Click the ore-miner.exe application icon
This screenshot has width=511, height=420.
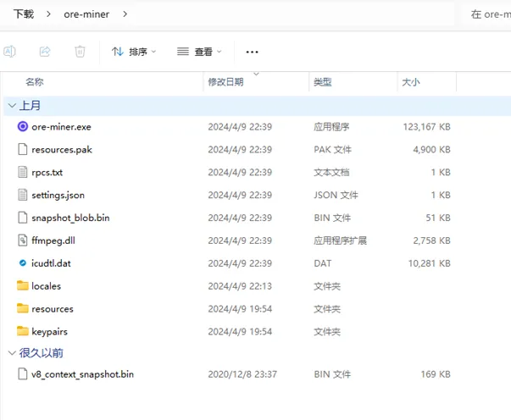coord(23,127)
